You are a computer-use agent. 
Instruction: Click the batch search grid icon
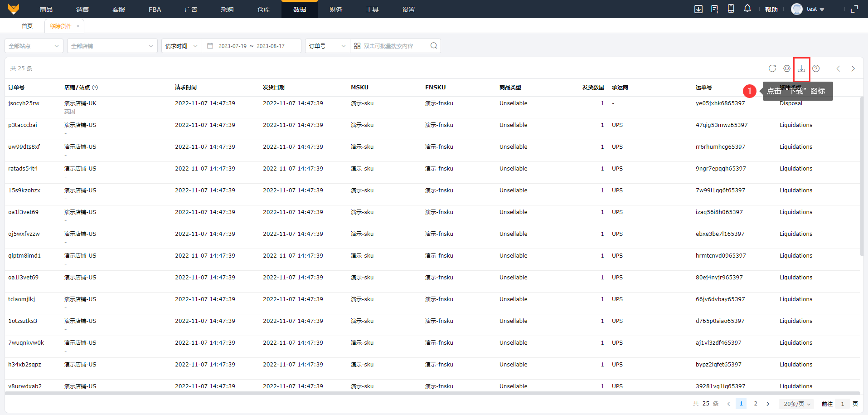coord(357,46)
